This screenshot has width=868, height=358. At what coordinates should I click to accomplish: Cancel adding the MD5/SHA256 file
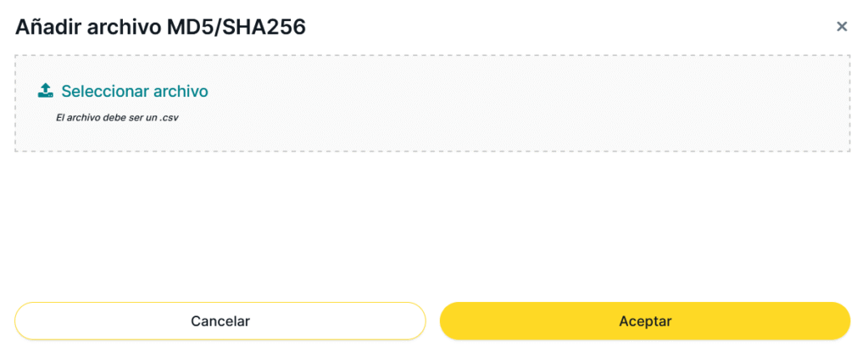coord(220,322)
